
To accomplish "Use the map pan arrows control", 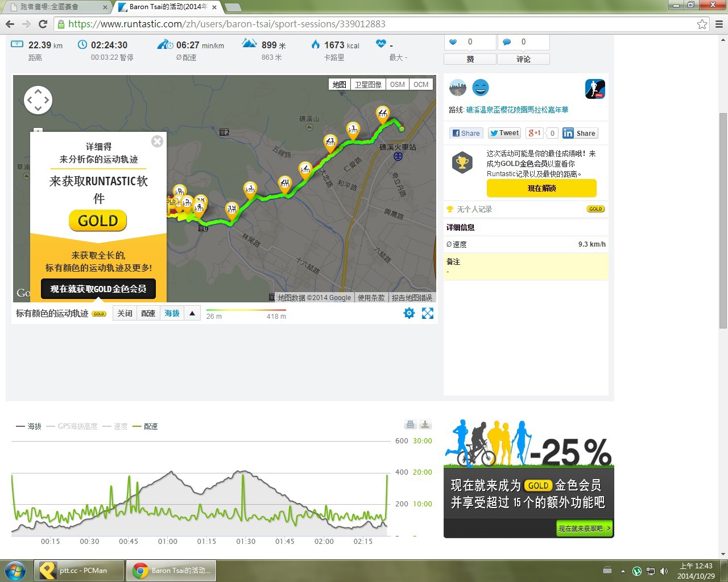I will coord(38,100).
